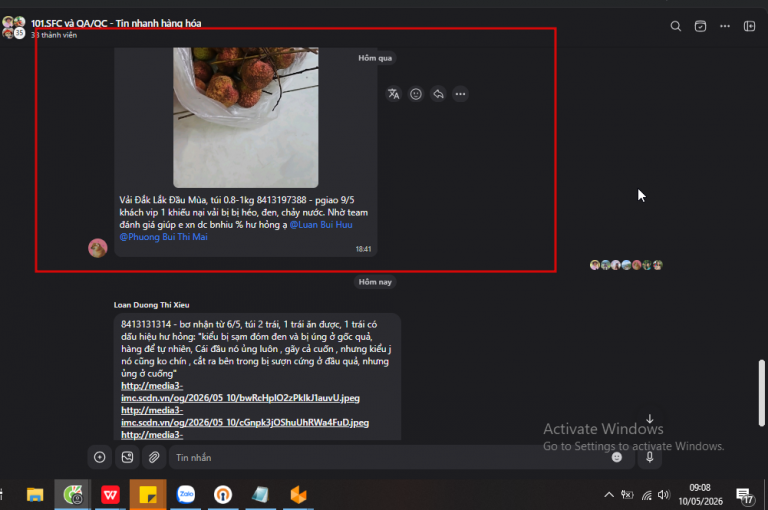Open the sticker picker in composer
The height and width of the screenshot is (510, 768).
127,457
